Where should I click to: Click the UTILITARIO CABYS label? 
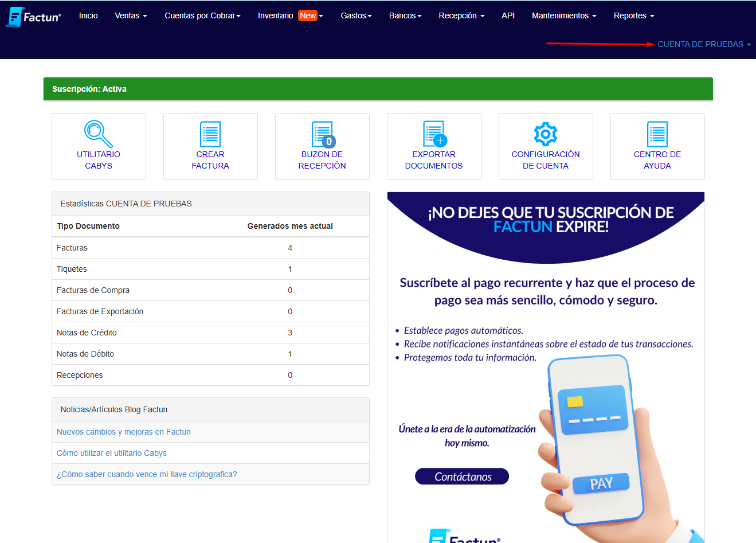pos(99,160)
